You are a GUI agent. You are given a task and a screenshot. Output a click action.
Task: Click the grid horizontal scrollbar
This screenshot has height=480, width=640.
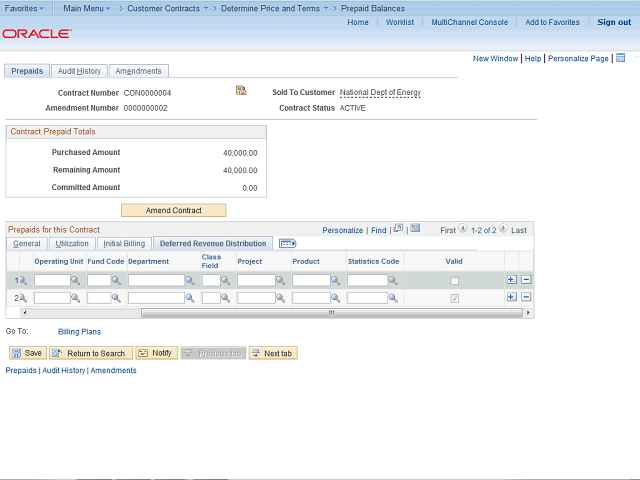(331, 312)
